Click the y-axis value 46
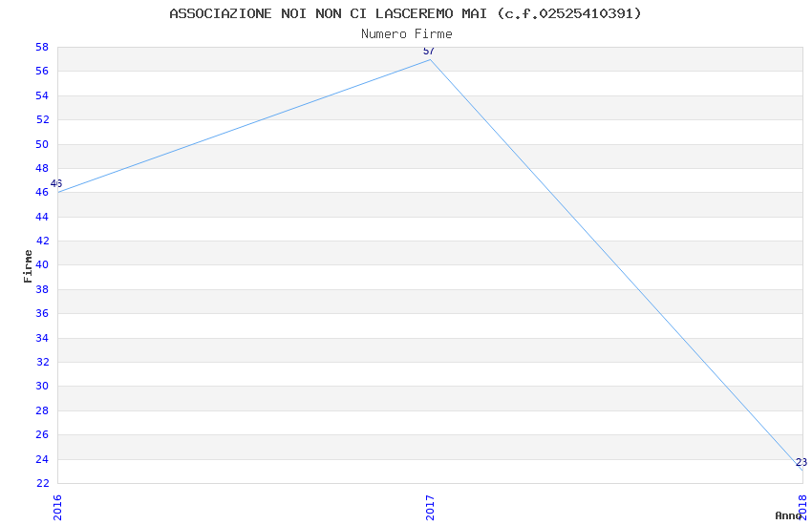812x525 pixels. (x=42, y=192)
